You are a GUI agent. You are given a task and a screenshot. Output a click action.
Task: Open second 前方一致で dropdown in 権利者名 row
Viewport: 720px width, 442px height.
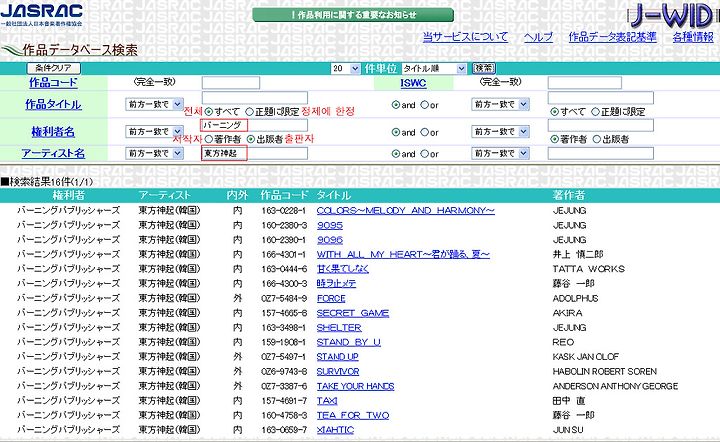click(x=501, y=132)
